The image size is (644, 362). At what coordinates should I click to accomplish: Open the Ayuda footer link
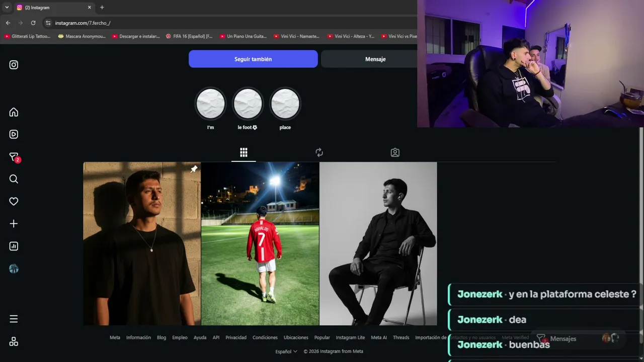pyautogui.click(x=200, y=337)
